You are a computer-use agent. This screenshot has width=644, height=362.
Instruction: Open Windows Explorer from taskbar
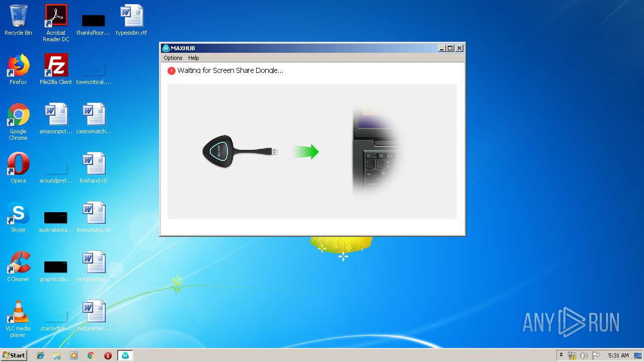click(57, 355)
